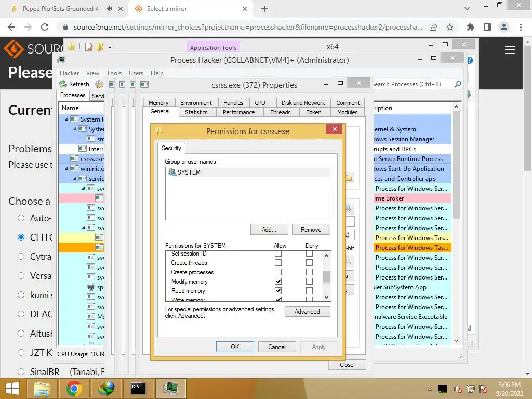Image resolution: width=532 pixels, height=399 pixels.
Task: Open Google Chrome from the taskbar
Action: tap(74, 389)
